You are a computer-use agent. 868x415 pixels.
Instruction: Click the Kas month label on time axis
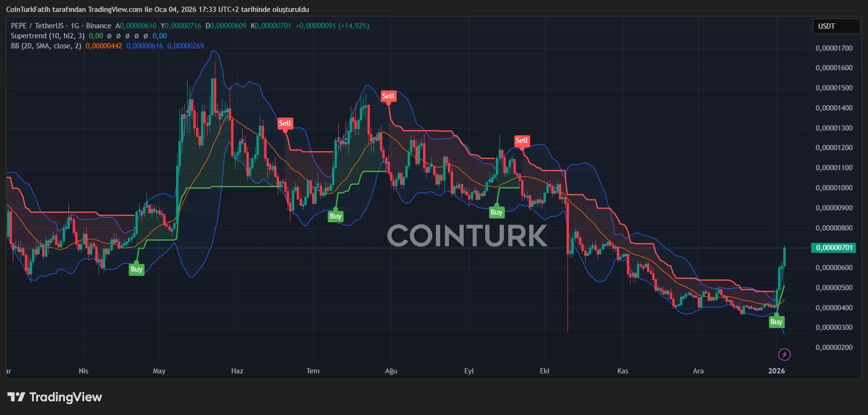click(623, 371)
